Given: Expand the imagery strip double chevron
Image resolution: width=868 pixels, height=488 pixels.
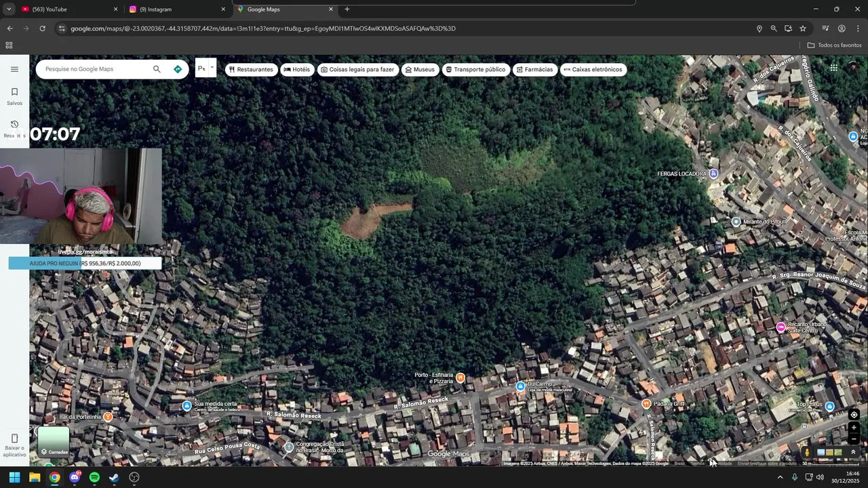Looking at the screenshot, I should click(853, 452).
